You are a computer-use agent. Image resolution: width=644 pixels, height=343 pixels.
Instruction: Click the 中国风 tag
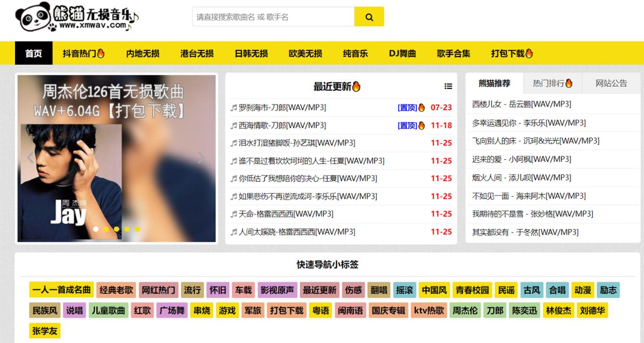pos(434,290)
